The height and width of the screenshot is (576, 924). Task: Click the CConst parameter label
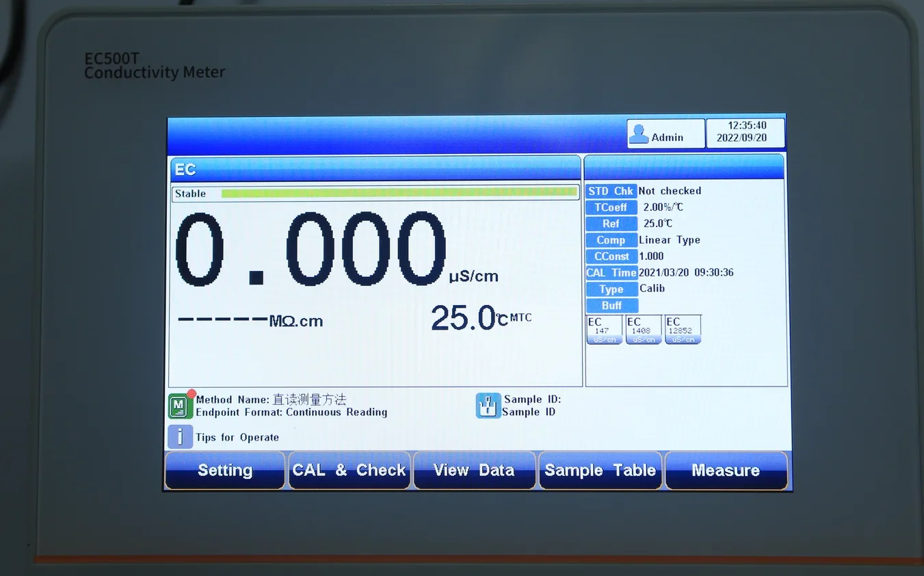click(x=611, y=257)
